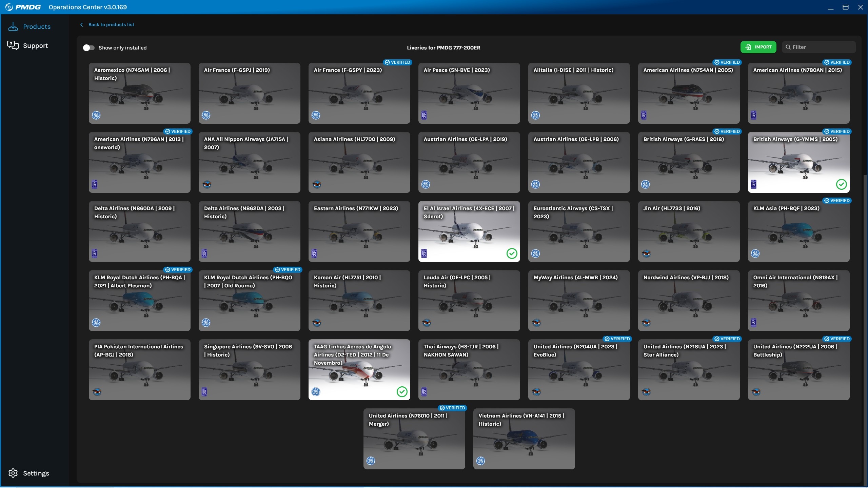This screenshot has width=868, height=488.
Task: Select American Airlines N796AN oneworld livery
Action: tap(139, 162)
